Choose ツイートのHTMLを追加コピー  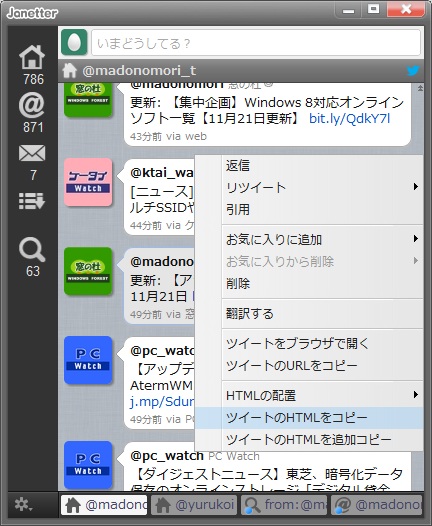click(x=309, y=439)
